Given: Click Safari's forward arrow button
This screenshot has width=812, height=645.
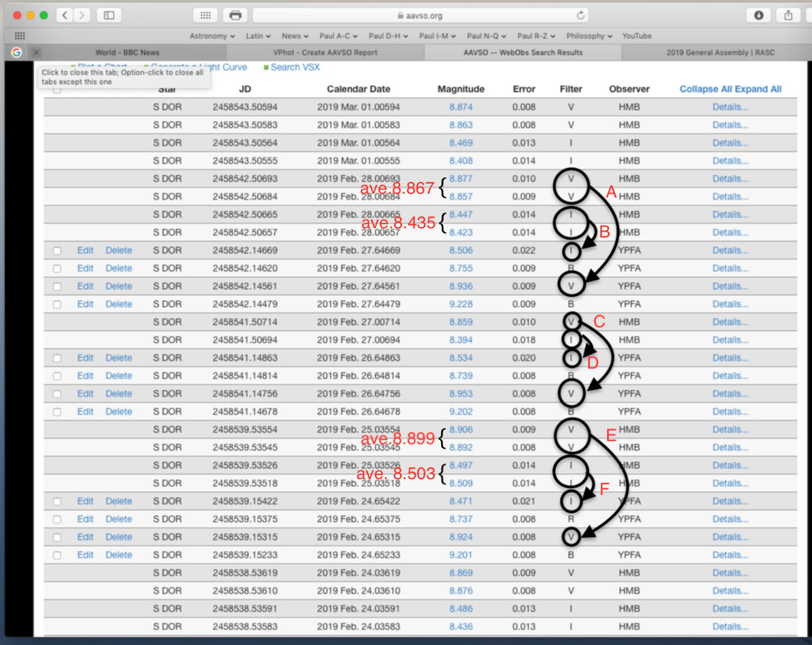Looking at the screenshot, I should (82, 15).
